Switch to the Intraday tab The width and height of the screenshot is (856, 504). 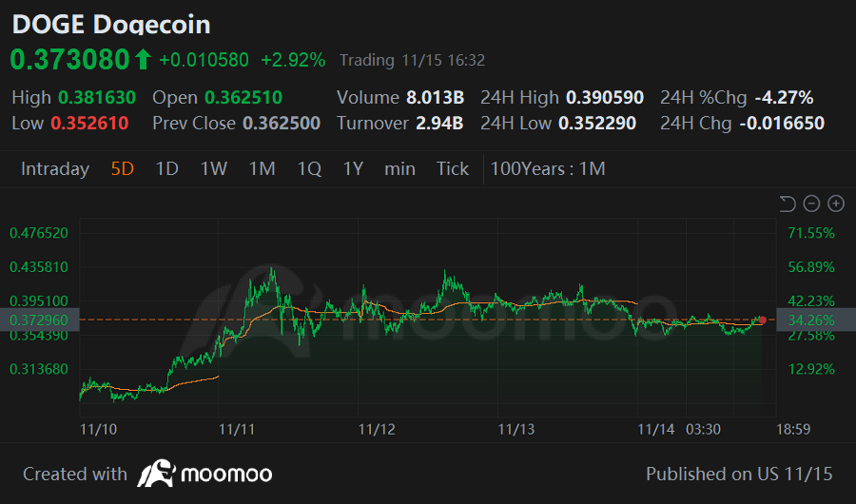coord(55,168)
